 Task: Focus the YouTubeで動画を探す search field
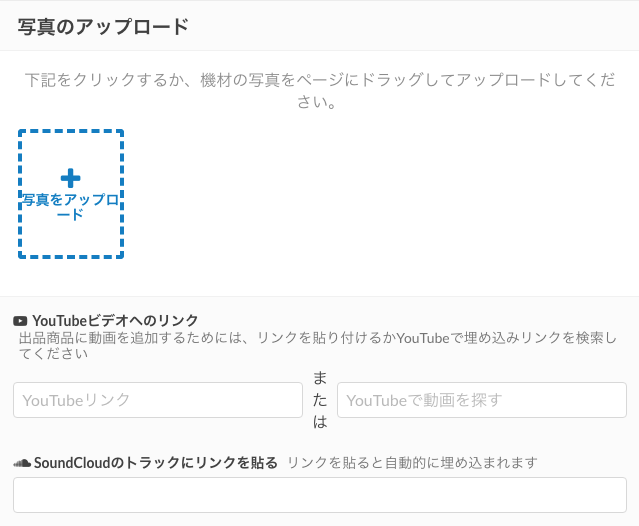click(482, 400)
